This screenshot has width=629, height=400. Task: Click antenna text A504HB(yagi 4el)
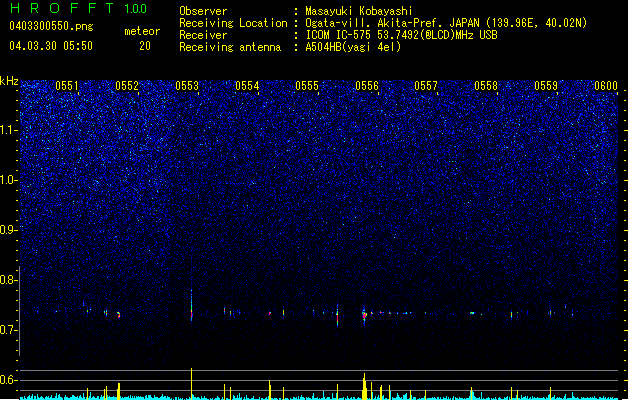point(353,47)
